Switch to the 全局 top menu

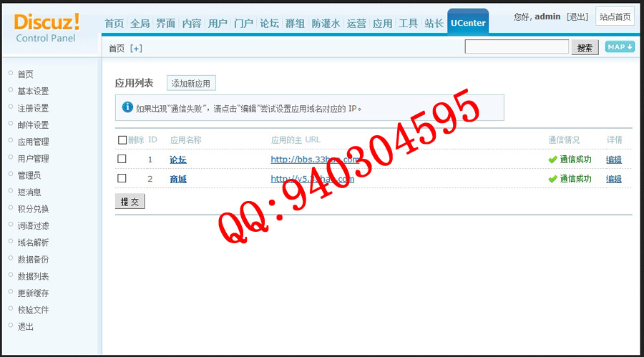click(x=140, y=24)
